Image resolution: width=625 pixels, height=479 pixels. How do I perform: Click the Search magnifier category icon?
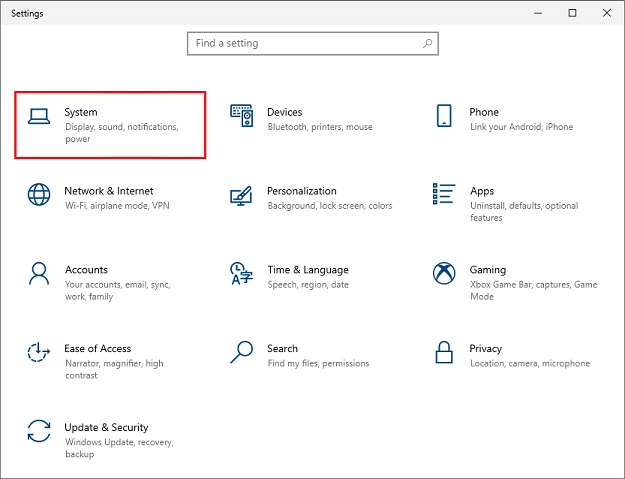point(241,352)
